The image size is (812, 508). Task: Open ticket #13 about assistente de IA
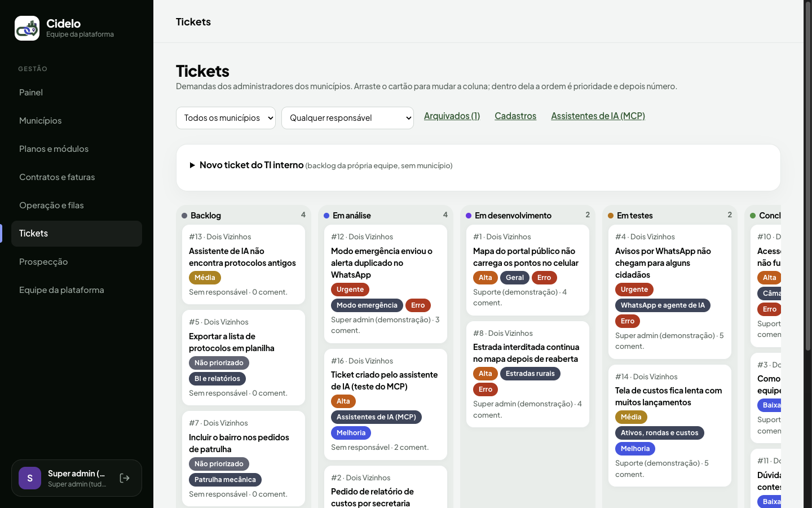click(244, 264)
